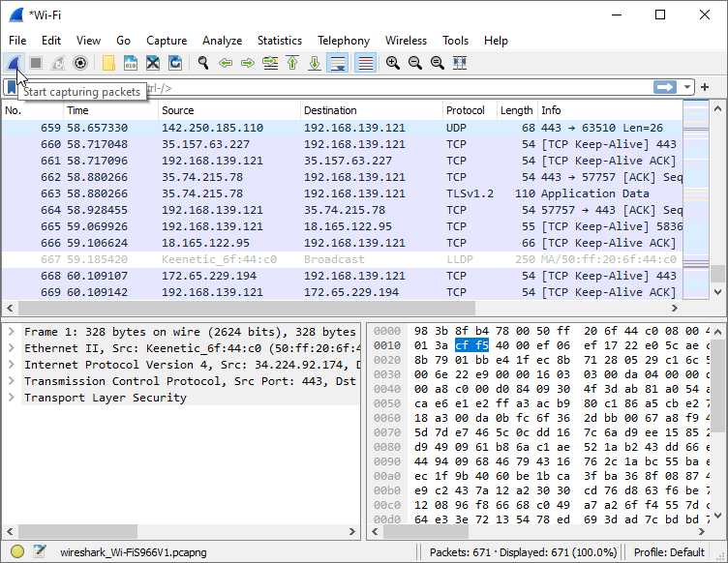Click the Zoom in toolbar icon

tap(392, 63)
